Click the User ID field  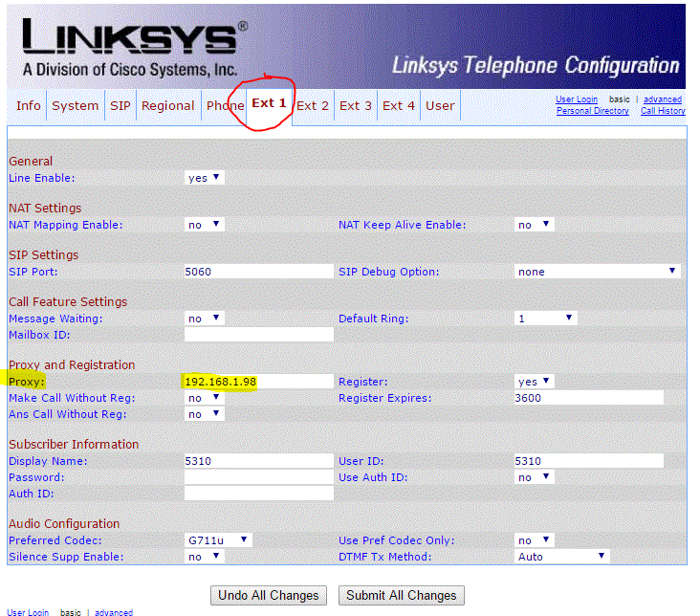coord(588,461)
